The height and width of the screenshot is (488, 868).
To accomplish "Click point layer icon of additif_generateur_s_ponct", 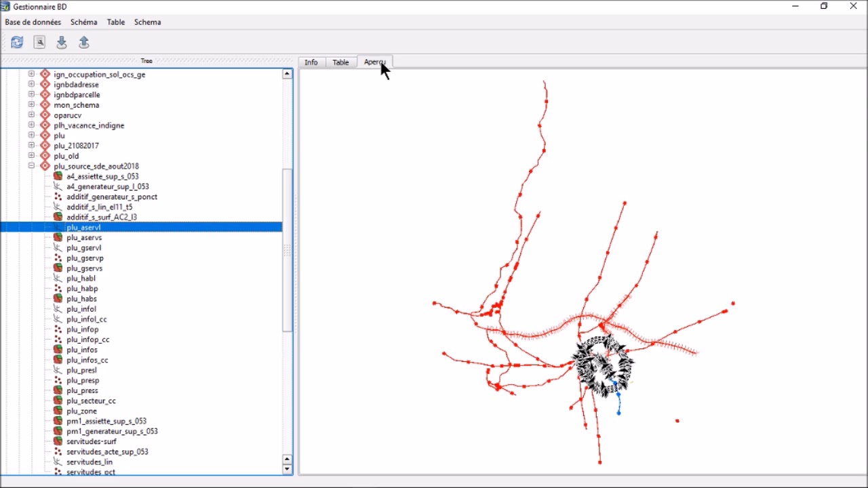I will point(58,197).
